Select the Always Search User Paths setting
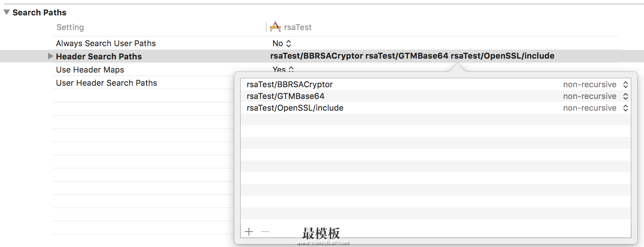Screen dimensions: 644x247 106,44
